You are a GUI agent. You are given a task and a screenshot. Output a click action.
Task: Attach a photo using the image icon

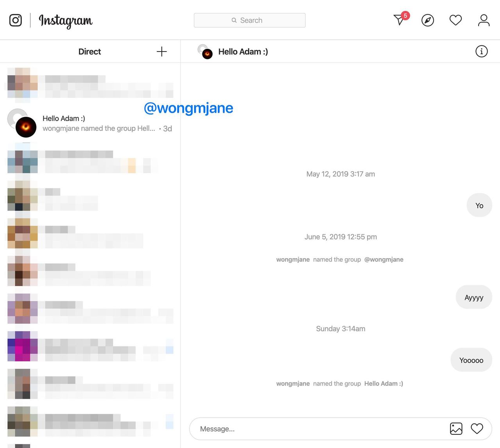[x=456, y=428]
